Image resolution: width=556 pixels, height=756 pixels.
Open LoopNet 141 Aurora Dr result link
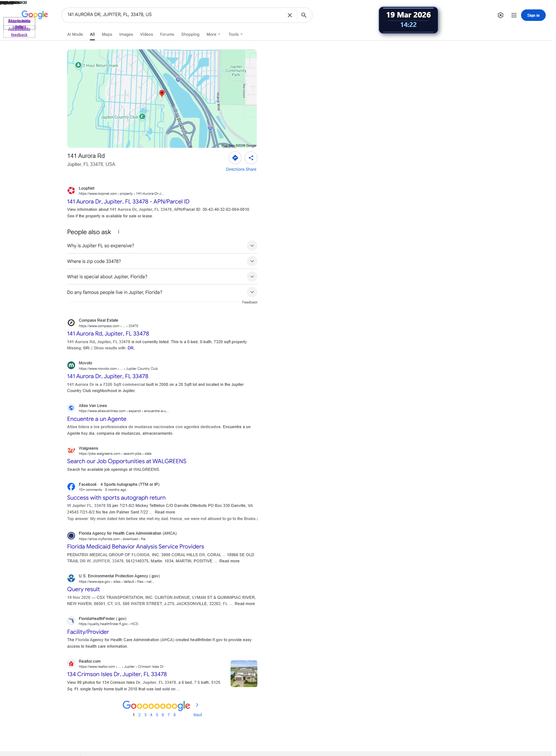click(x=128, y=202)
